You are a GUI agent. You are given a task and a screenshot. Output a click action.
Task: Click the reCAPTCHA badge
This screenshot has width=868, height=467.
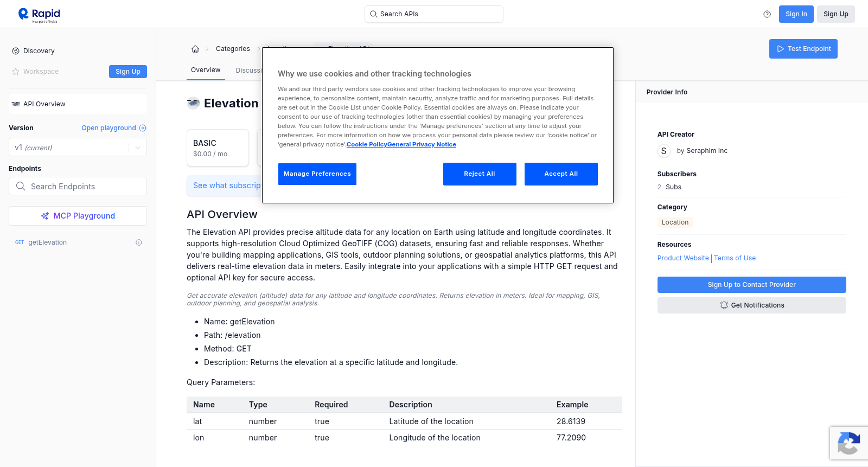click(849, 443)
